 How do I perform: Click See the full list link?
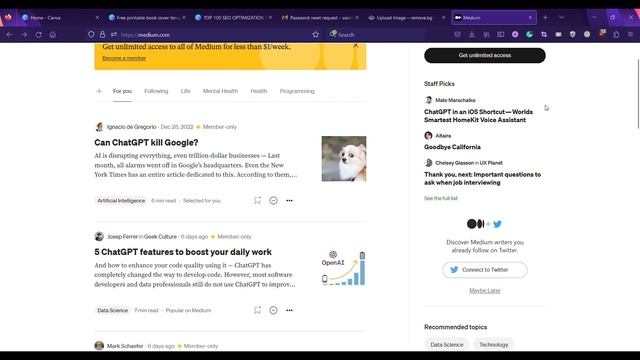click(x=441, y=198)
